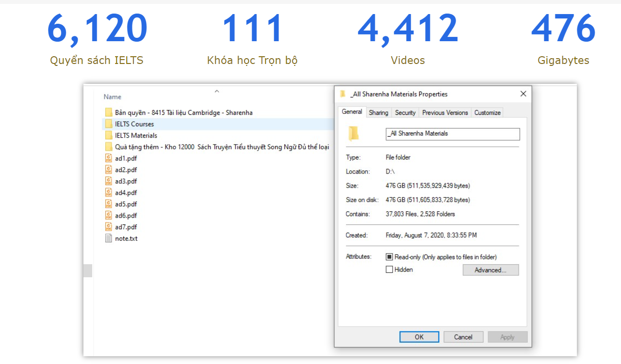The width and height of the screenshot is (621, 364).
Task: Toggle the Read-only attribute checkbox
Action: tap(389, 257)
